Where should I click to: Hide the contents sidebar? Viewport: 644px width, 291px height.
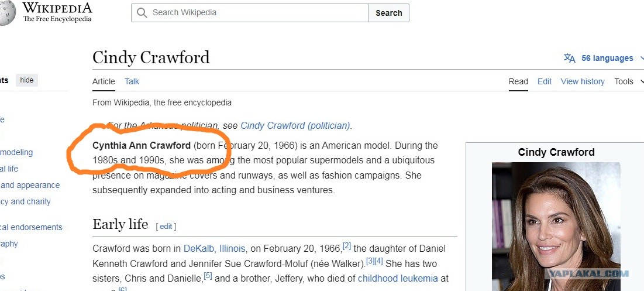[27, 80]
